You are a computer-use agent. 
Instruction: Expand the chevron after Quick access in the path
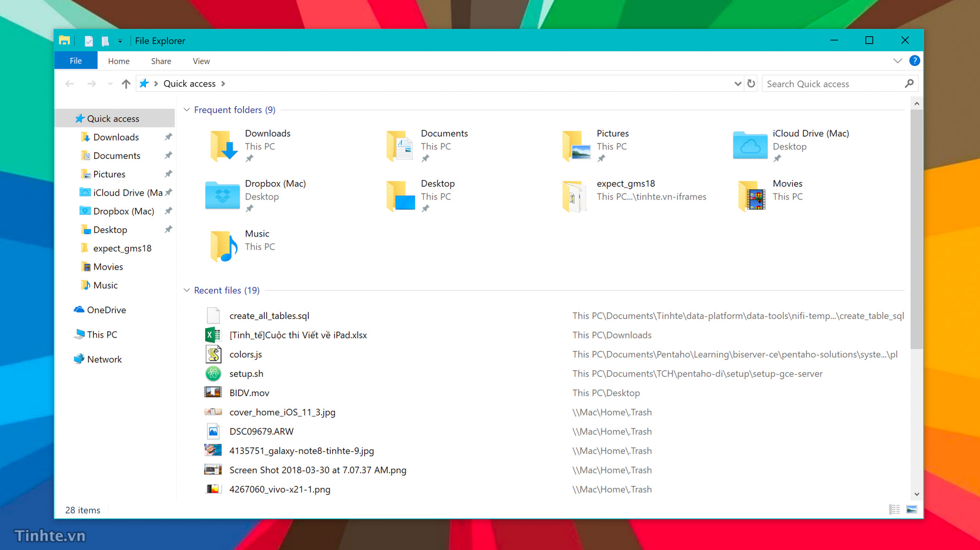point(223,84)
